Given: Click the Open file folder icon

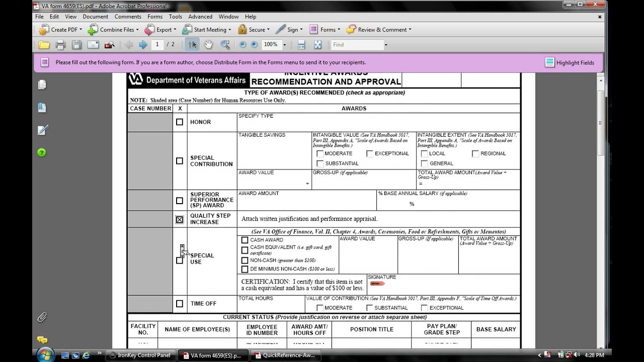Looking at the screenshot, I should click(x=44, y=45).
